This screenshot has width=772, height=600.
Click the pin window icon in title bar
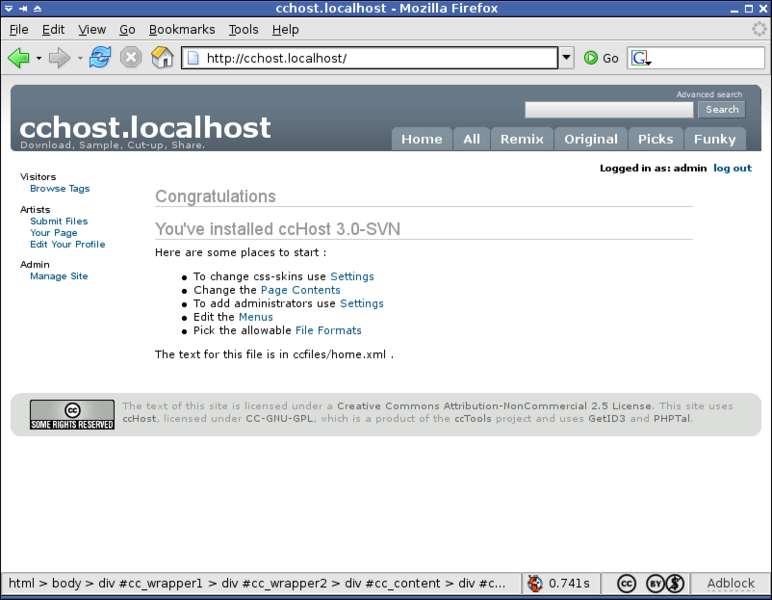23,8
